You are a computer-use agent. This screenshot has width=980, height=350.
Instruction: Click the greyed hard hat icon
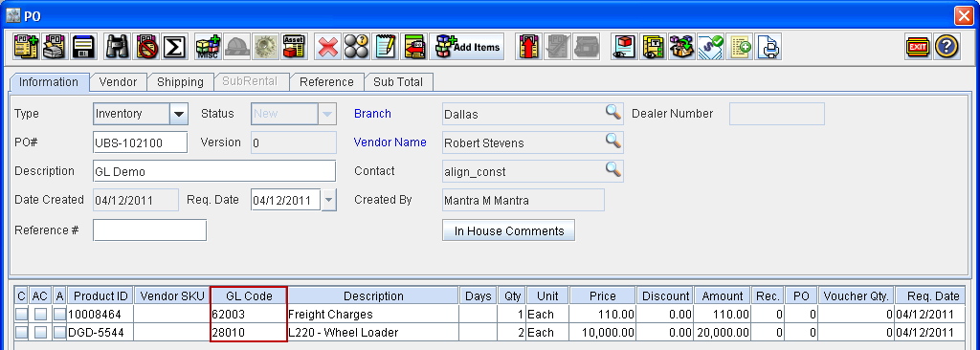pos(237,47)
